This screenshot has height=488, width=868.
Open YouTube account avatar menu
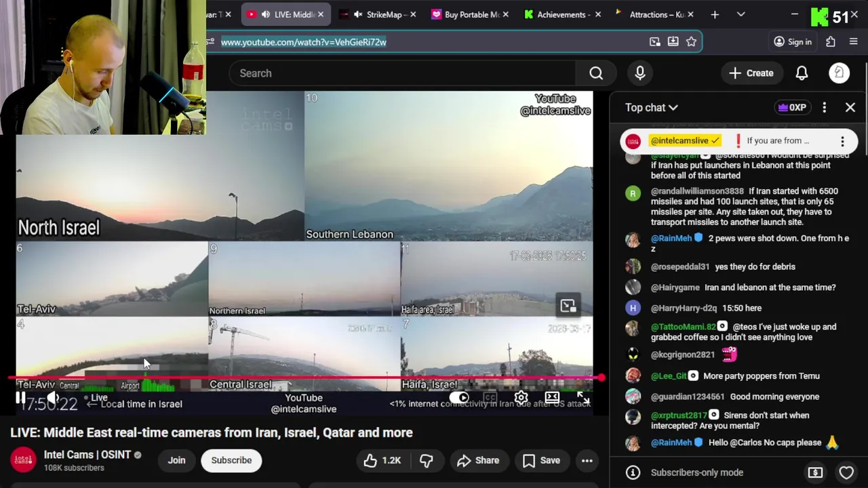click(839, 73)
